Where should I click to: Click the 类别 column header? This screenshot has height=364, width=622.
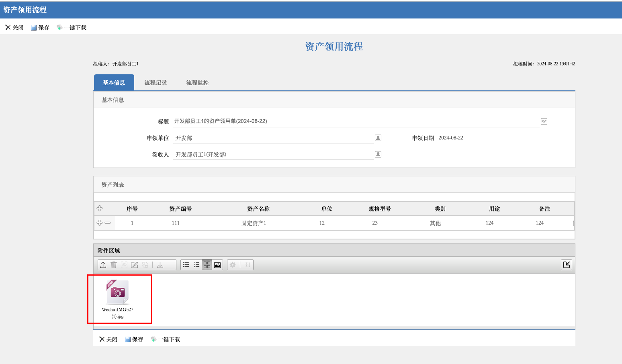[440, 209]
